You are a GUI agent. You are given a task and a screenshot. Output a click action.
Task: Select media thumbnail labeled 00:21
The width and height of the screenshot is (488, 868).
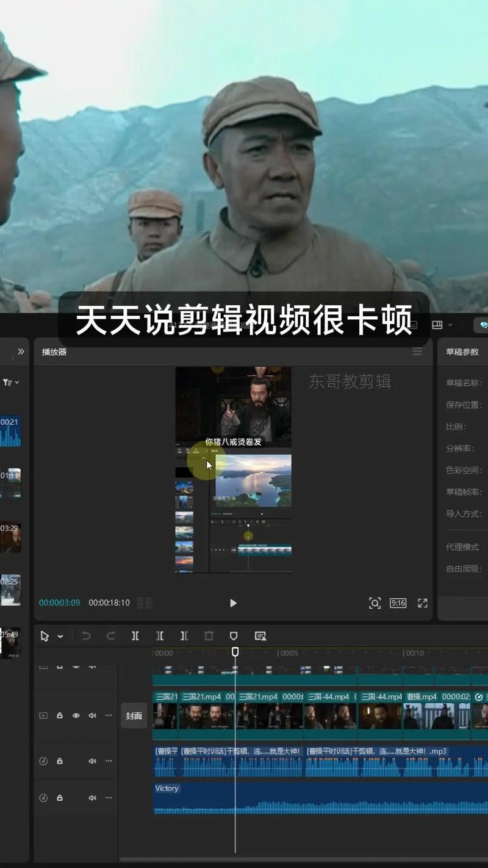coord(10,430)
